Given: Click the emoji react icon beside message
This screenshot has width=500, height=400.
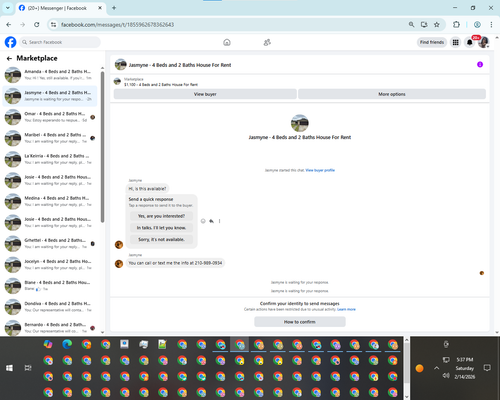Looking at the screenshot, I should click(203, 221).
